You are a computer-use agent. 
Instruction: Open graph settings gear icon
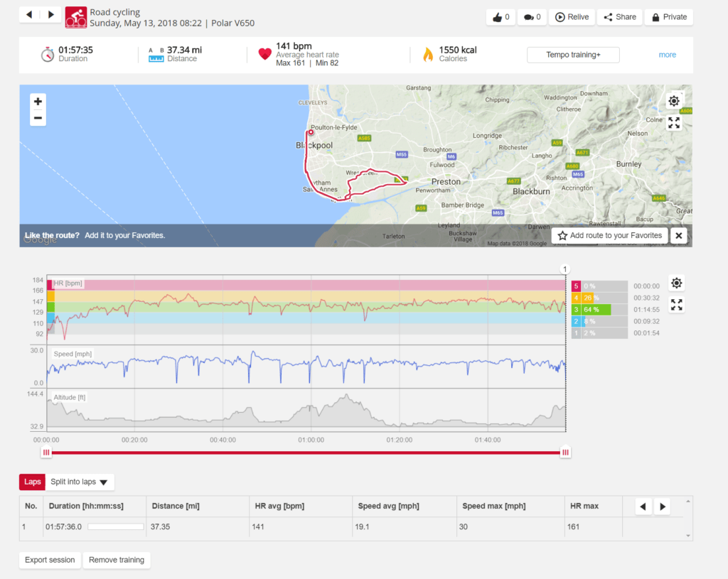click(676, 283)
